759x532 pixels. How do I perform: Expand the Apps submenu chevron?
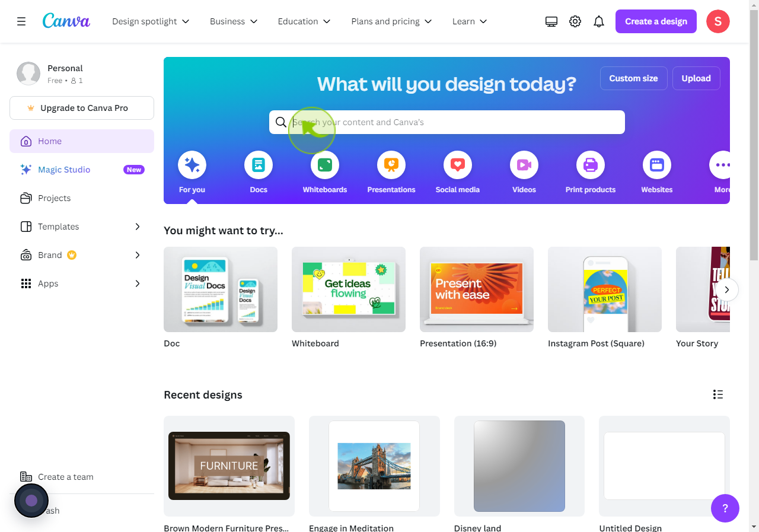click(138, 283)
